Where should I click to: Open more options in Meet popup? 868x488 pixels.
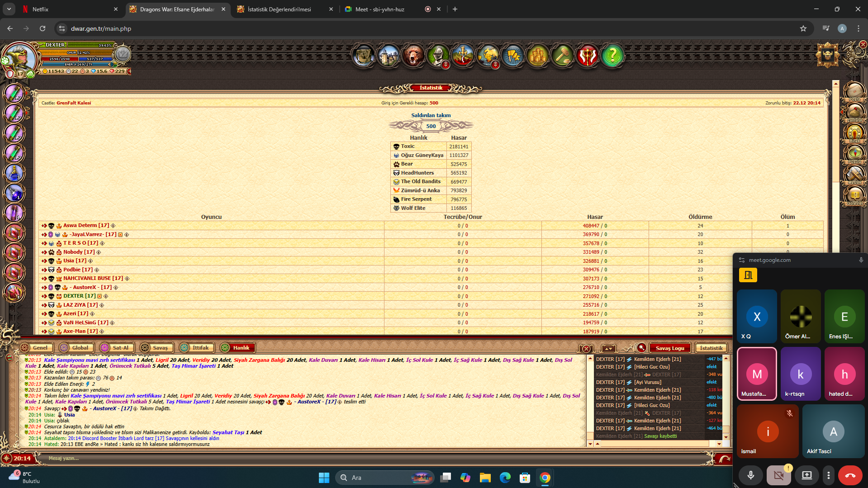click(x=828, y=475)
